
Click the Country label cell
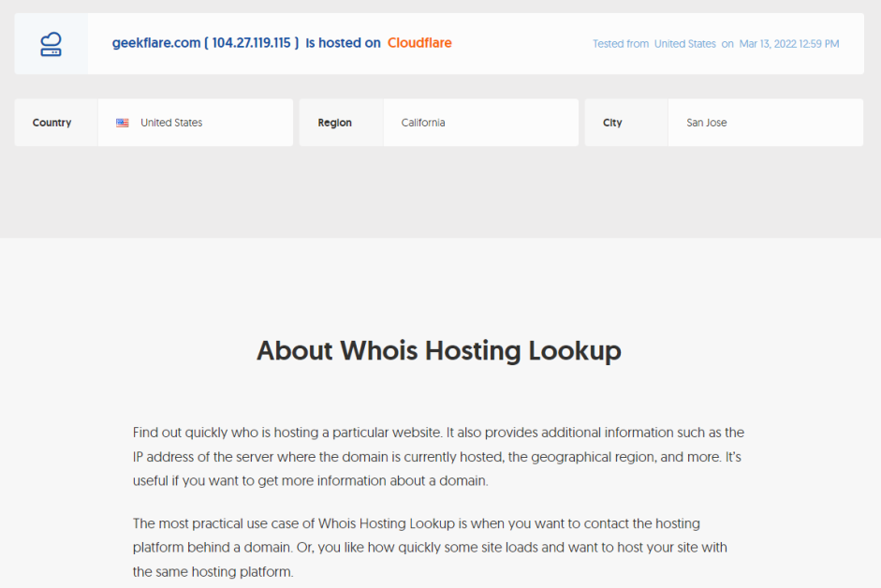coord(56,123)
